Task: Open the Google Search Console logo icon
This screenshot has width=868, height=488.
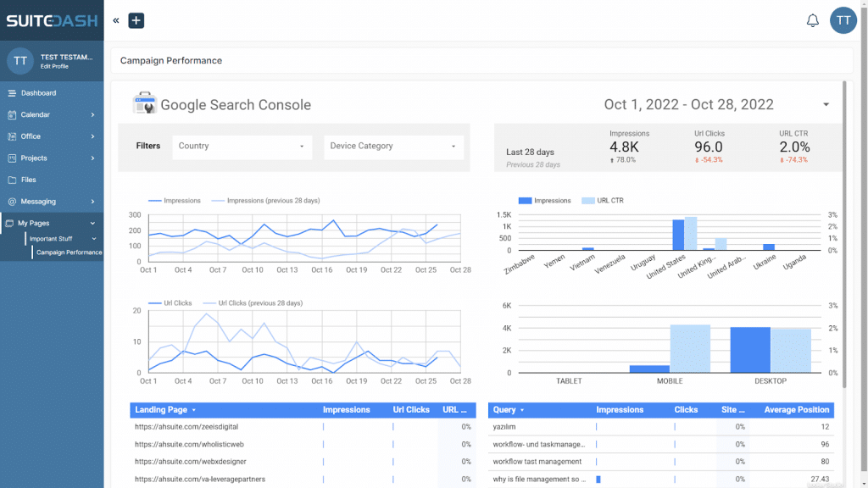Action: coord(144,104)
